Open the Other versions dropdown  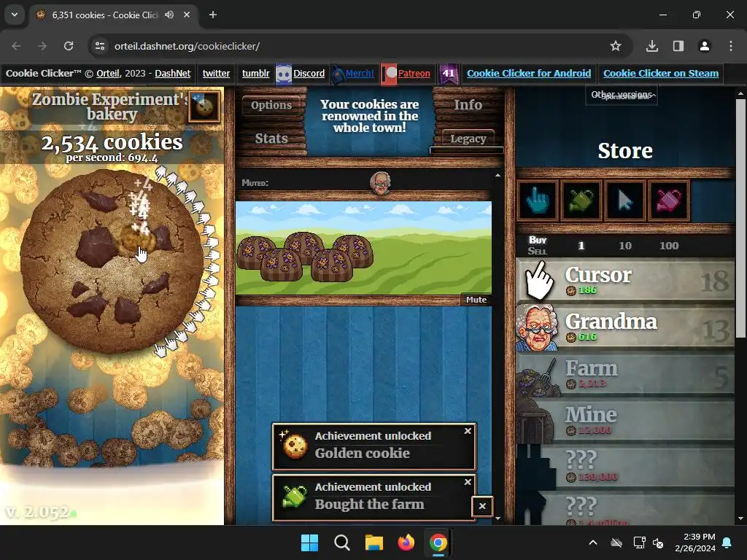pyautogui.click(x=622, y=95)
